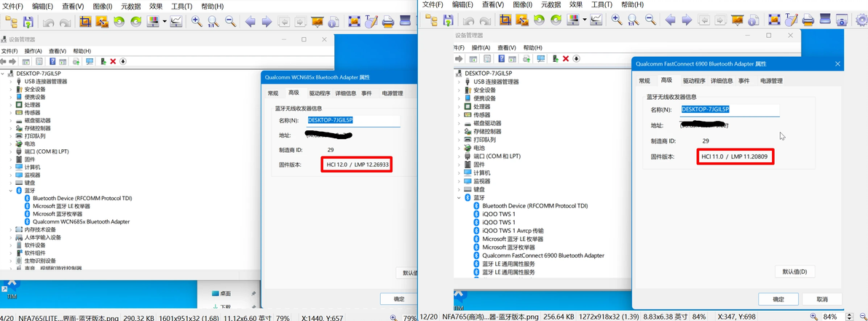Click the 名称(N) field in WCN685x 属性 dialog

[x=354, y=120]
